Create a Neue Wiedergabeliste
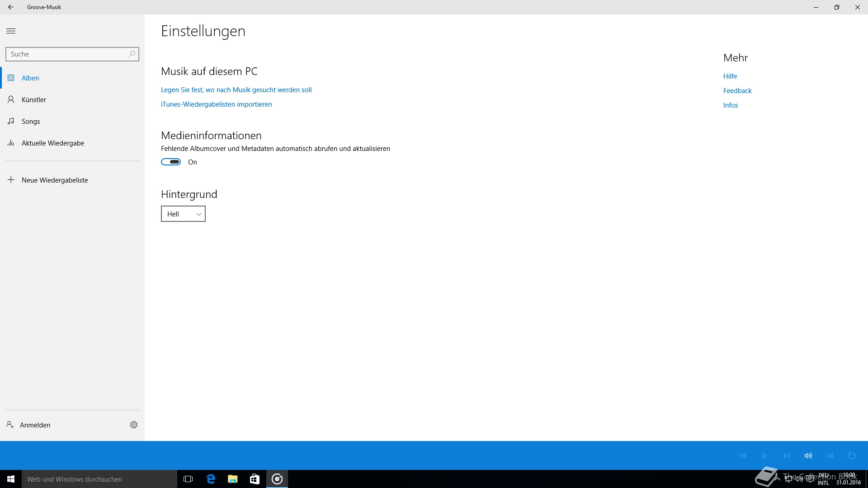Image resolution: width=868 pixels, height=488 pixels. click(x=72, y=180)
